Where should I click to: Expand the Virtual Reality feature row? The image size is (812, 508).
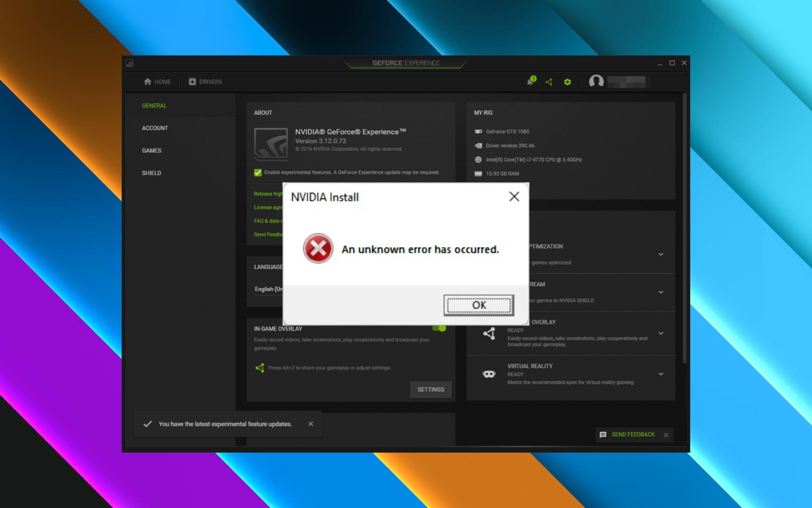coord(661,374)
